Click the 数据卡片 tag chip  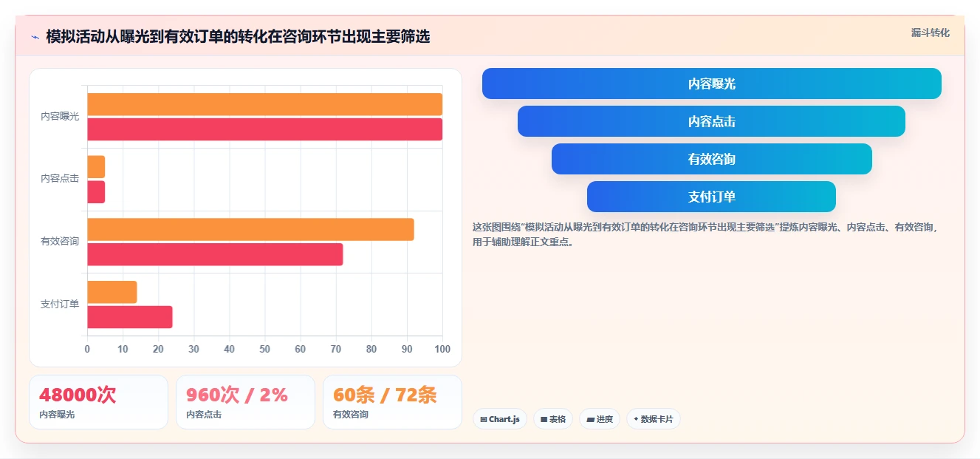653,419
